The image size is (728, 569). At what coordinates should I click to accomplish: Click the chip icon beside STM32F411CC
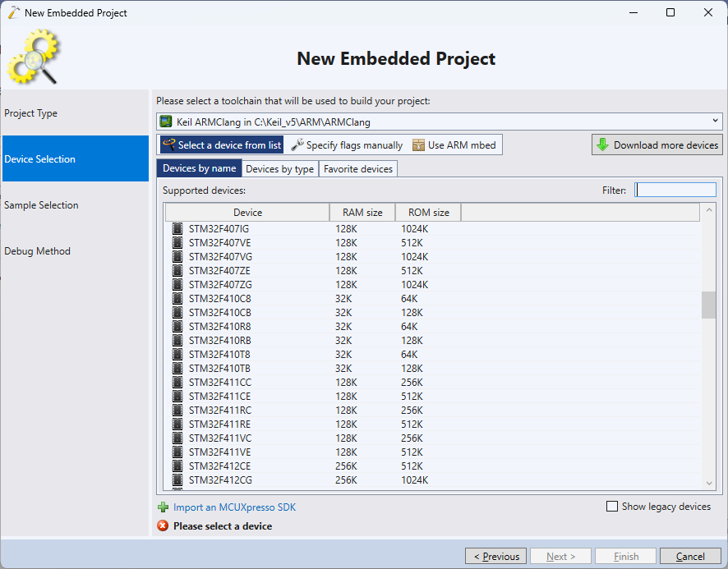[177, 382]
